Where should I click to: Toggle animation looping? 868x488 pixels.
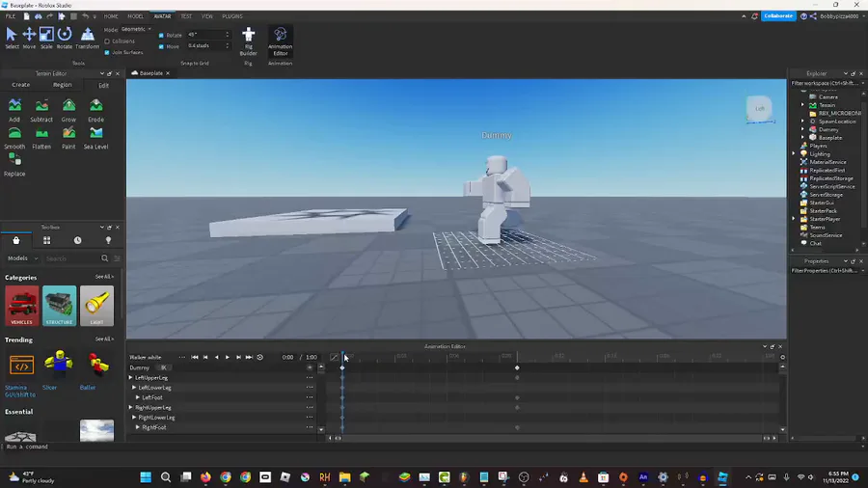pyautogui.click(x=259, y=358)
